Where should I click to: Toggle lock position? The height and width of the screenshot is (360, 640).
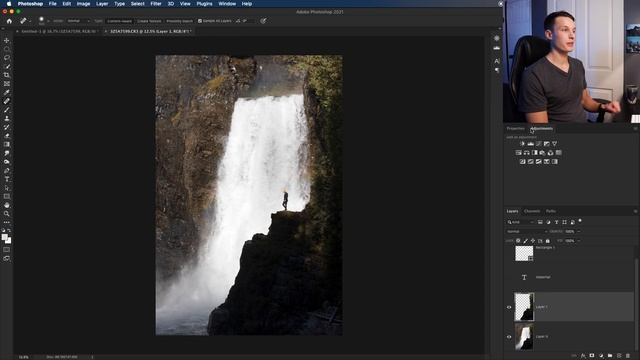533,241
